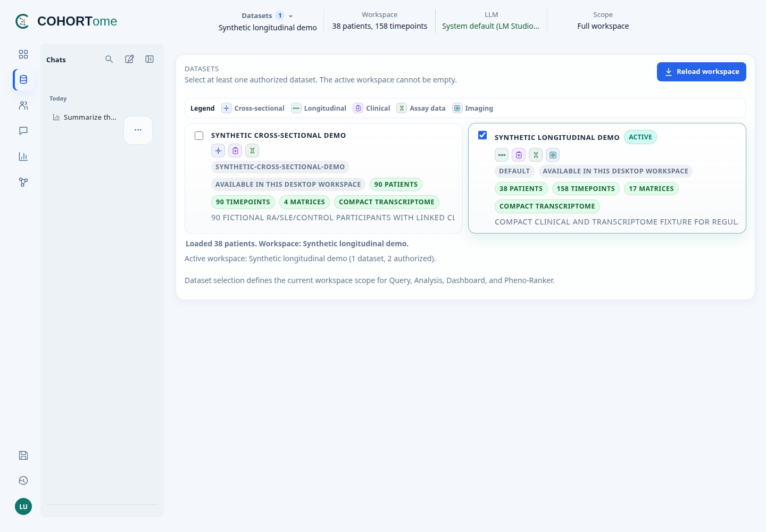Click the Reload workspace button
766x532 pixels.
click(702, 72)
